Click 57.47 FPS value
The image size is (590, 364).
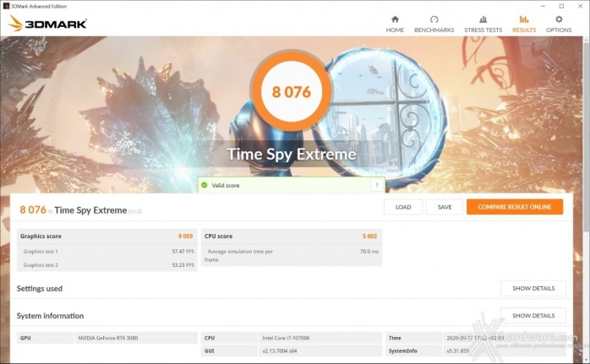tap(183, 251)
